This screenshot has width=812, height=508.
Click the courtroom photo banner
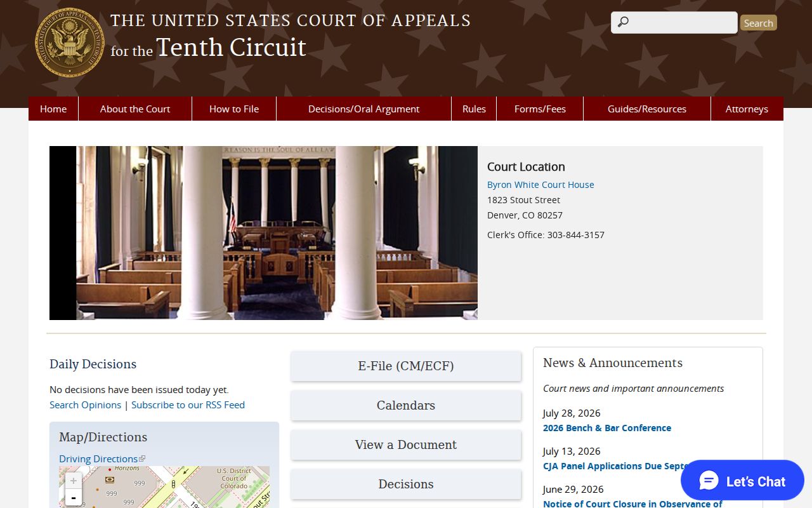point(263,233)
